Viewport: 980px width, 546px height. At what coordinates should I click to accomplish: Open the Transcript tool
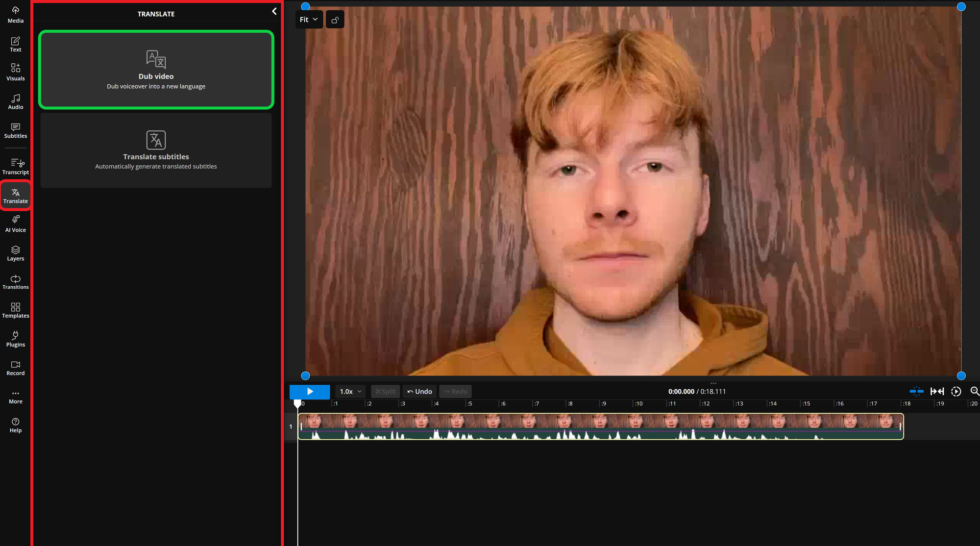click(15, 166)
